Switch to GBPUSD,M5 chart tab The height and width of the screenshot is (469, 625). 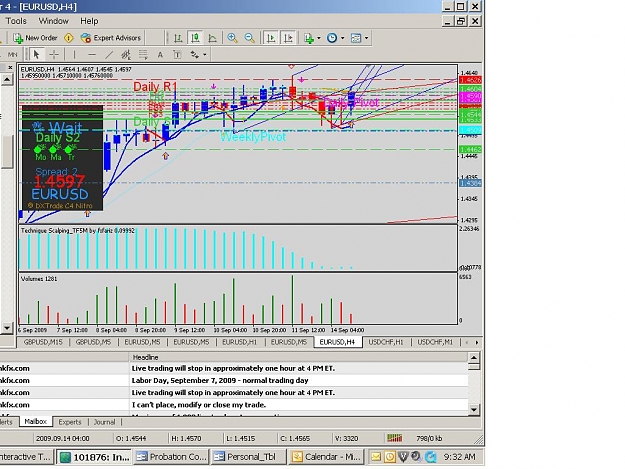click(93, 342)
